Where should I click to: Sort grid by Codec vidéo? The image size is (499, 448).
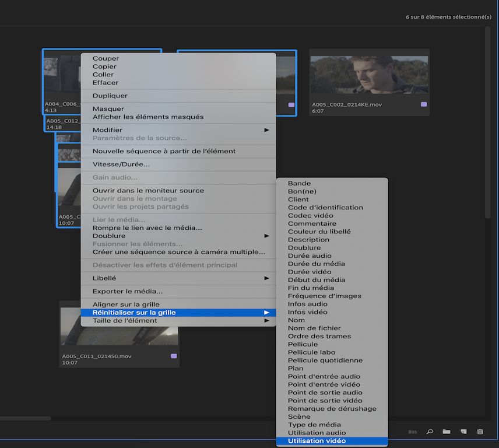(332, 216)
